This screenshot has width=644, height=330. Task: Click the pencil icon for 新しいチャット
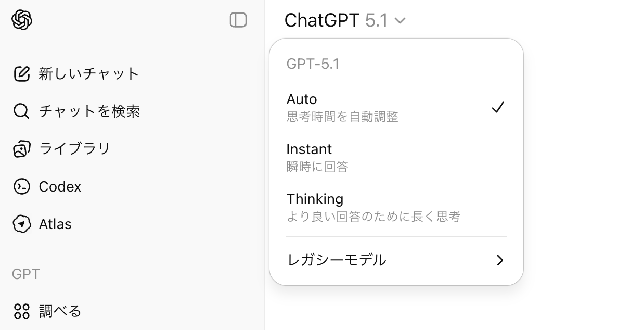click(21, 73)
